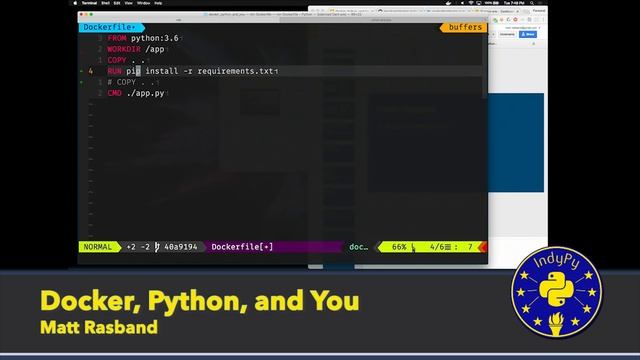Open the Apple menu
The height and width of the screenshot is (360, 640).
coord(75,3)
